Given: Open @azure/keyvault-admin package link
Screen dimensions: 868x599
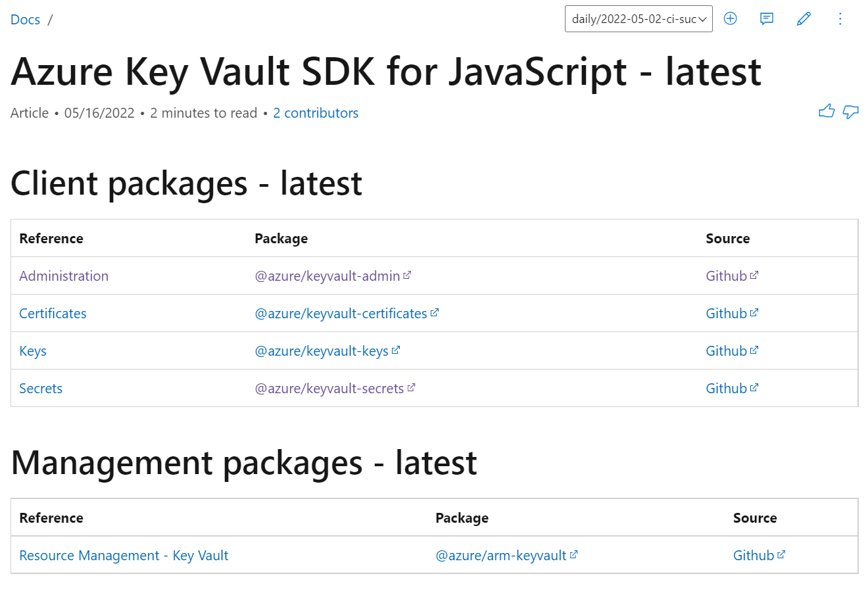Looking at the screenshot, I should 327,276.
